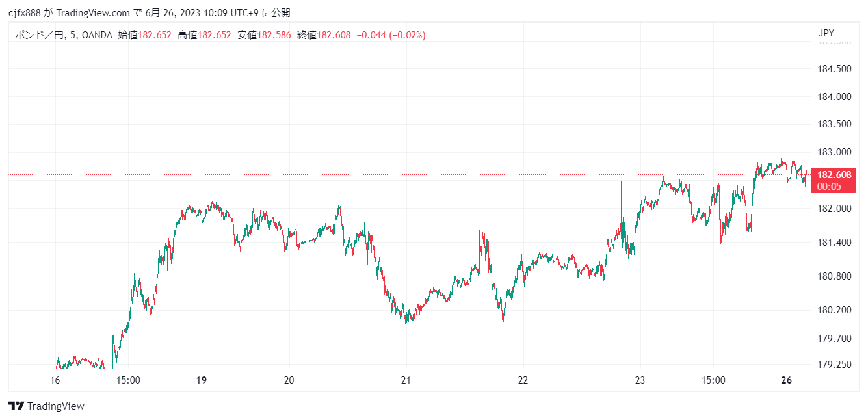The height and width of the screenshot is (420, 868).
Task: Click date 26 on the time axis
Action: 786,380
